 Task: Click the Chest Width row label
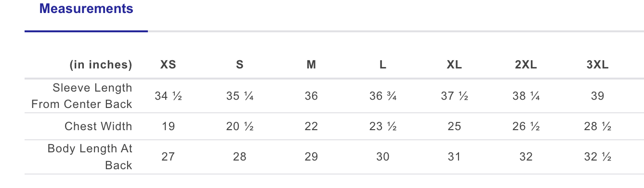98,126
